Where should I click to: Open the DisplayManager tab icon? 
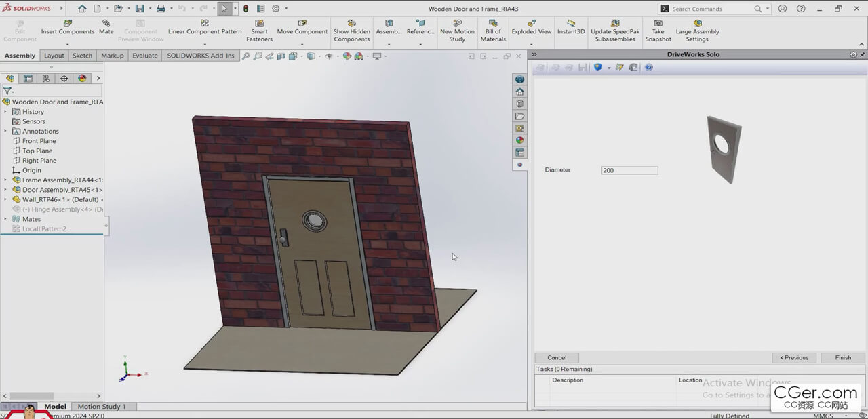(82, 79)
